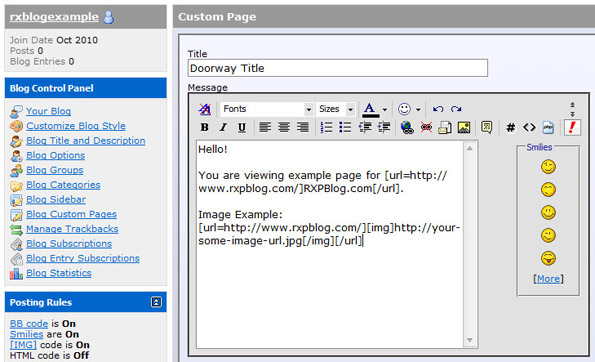The height and width of the screenshot is (362, 595).
Task: Open text color dropdown arrow
Action: 385,110
